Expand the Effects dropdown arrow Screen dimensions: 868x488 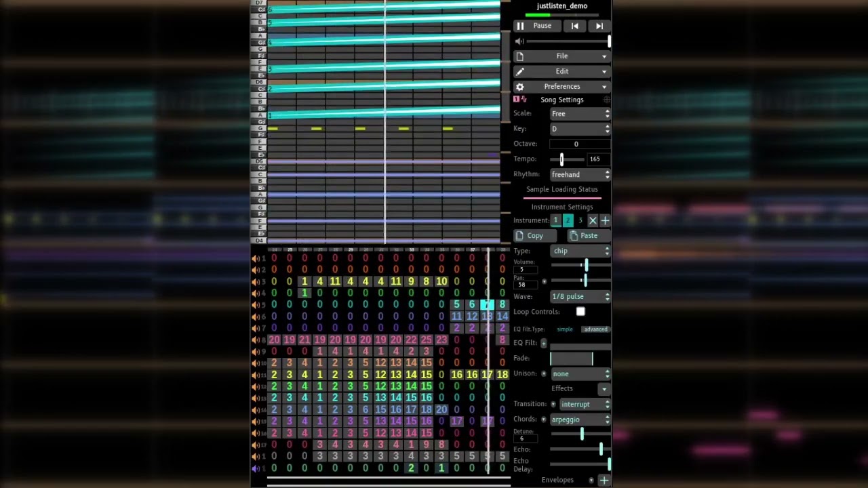(x=604, y=389)
